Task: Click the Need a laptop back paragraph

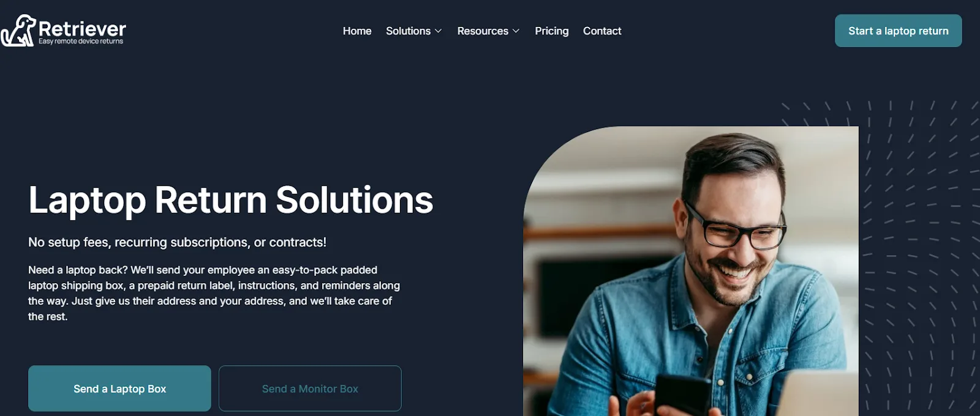Action: (214, 293)
